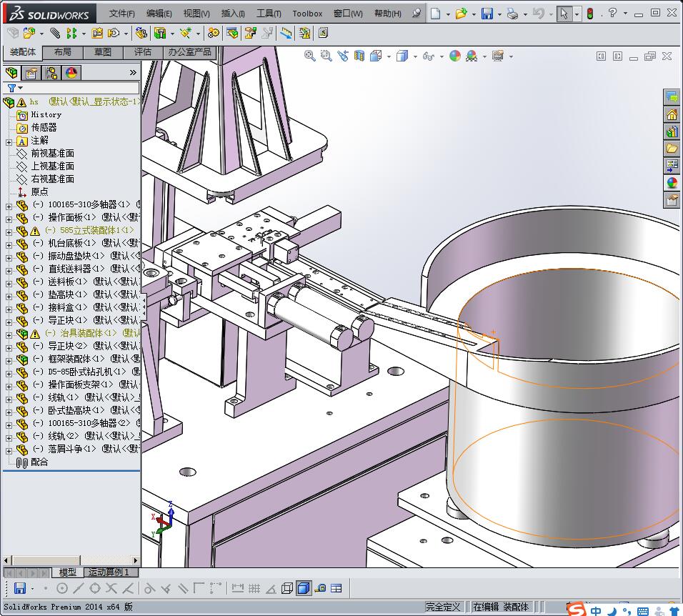Click the Print icon in top toolbar

pos(512,14)
